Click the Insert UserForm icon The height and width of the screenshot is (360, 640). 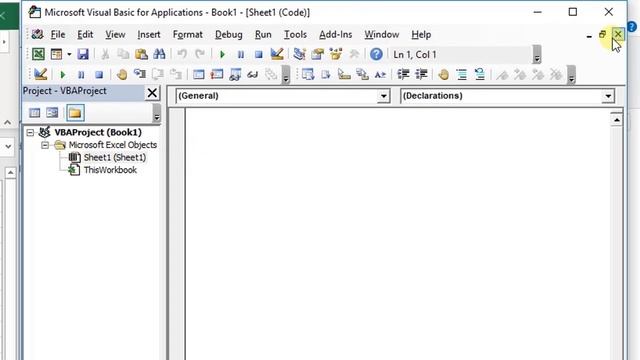pos(56,54)
